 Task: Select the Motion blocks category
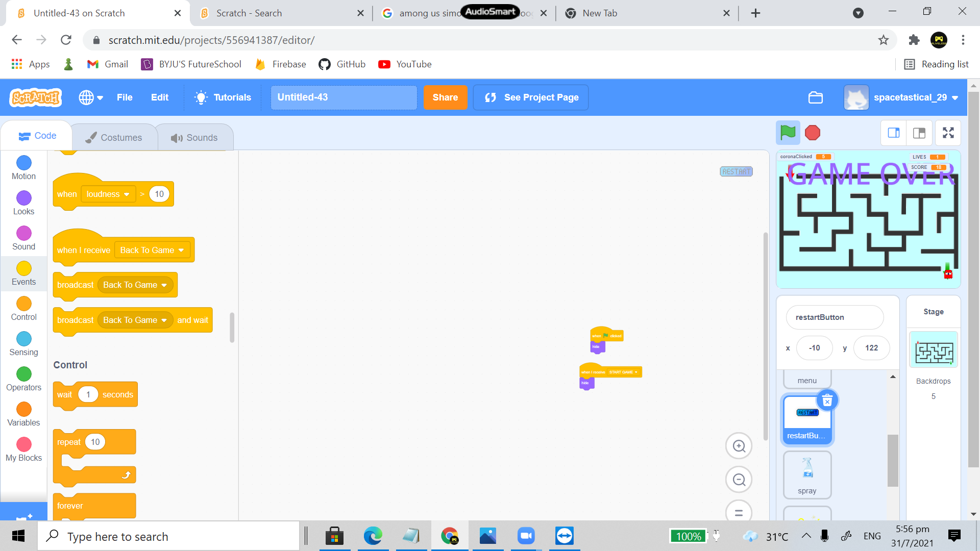pyautogui.click(x=23, y=167)
